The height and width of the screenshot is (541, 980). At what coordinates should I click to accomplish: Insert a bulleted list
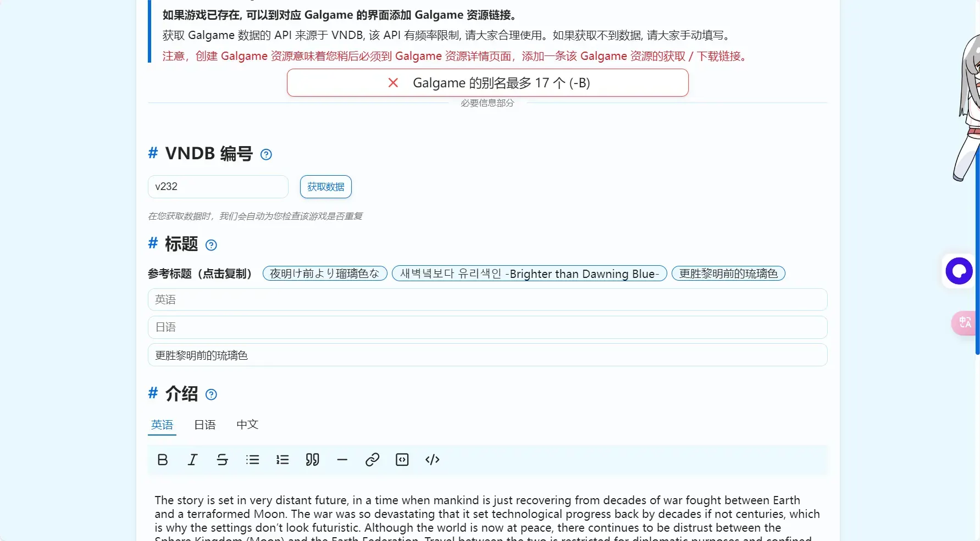[x=252, y=460]
